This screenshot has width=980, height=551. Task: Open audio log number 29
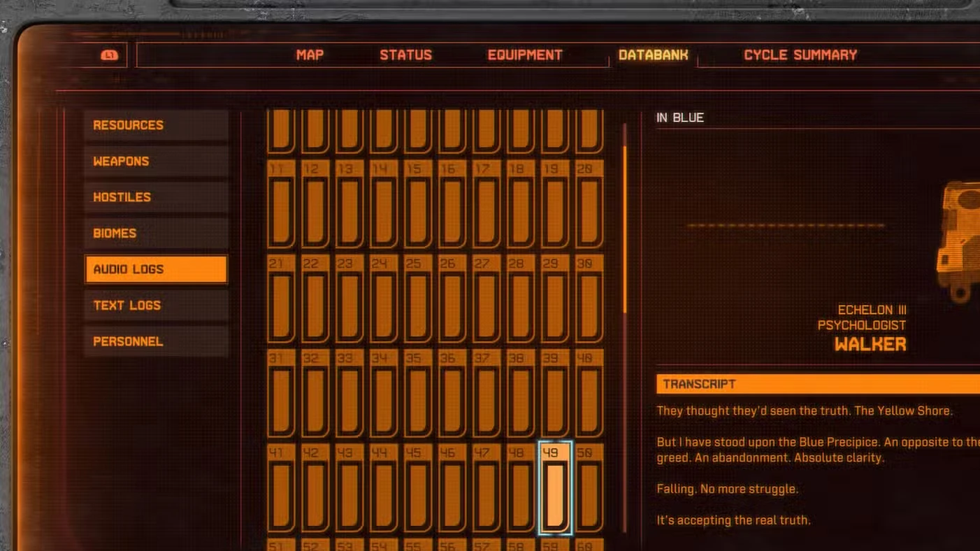tap(555, 299)
